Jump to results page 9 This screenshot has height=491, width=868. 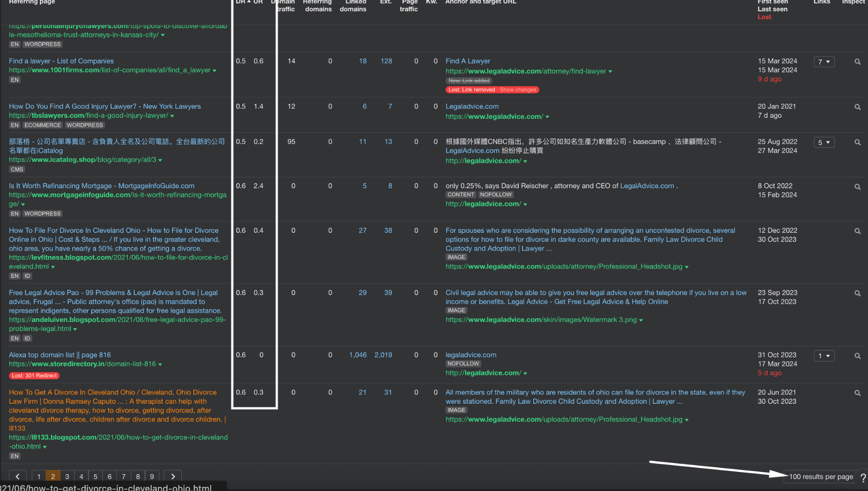(x=152, y=476)
